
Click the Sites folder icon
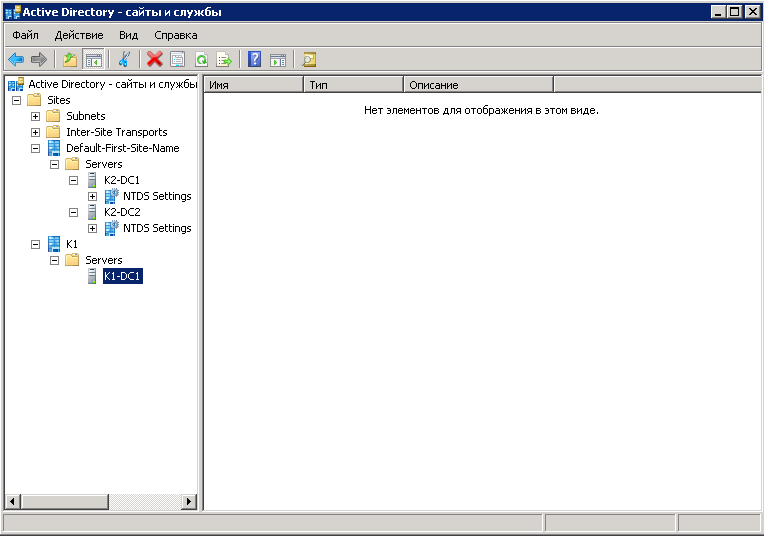35,100
